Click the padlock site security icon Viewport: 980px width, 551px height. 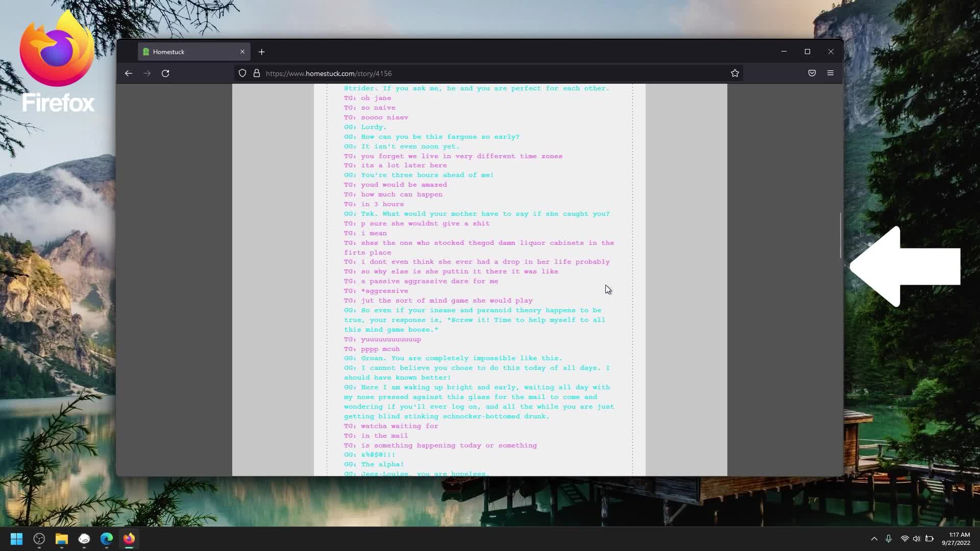tap(257, 73)
